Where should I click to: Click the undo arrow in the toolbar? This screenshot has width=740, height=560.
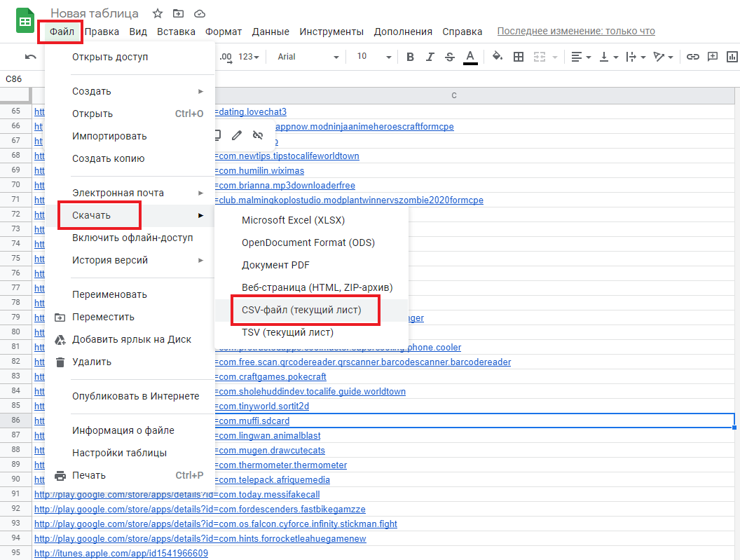pos(30,57)
